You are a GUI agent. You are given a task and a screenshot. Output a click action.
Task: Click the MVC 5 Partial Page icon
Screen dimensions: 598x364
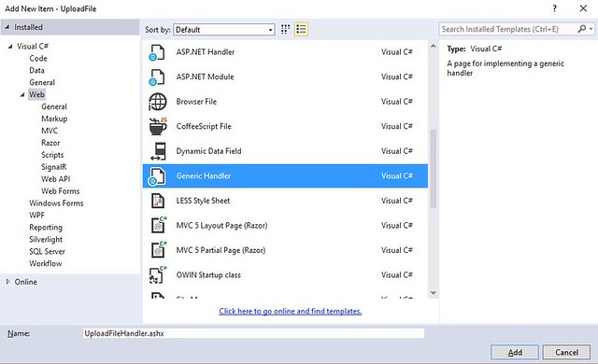[159, 250]
